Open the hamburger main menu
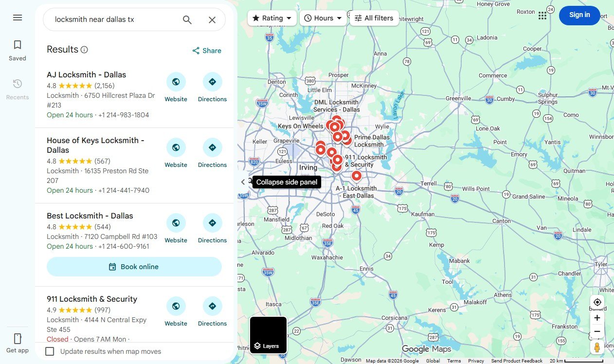The image size is (614, 364). point(18,18)
